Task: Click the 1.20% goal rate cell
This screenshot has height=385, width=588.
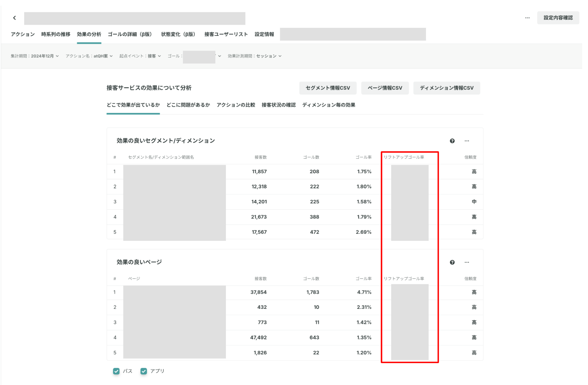Action: [x=364, y=353]
